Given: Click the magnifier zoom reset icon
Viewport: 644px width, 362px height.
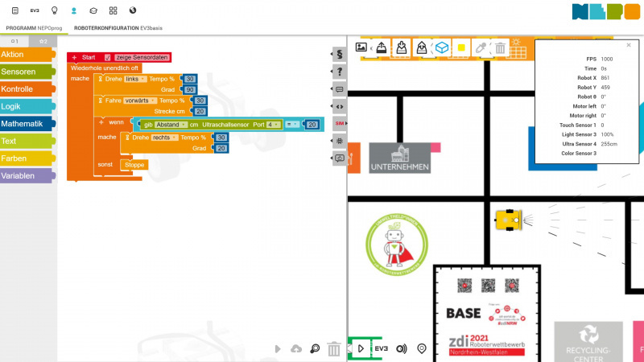Looking at the screenshot, I should 315,349.
